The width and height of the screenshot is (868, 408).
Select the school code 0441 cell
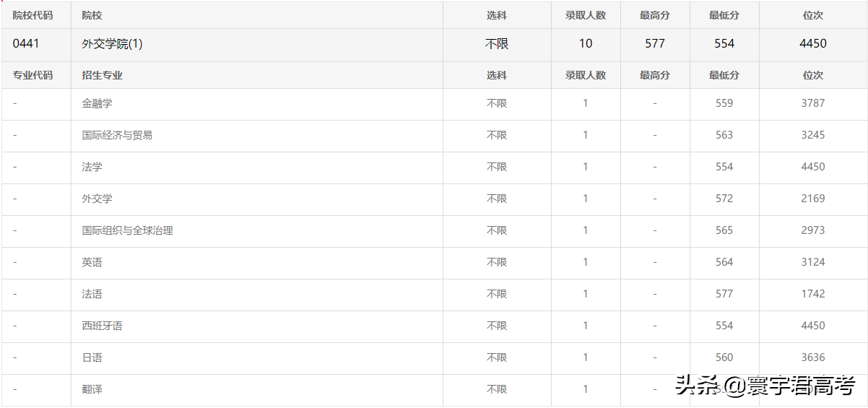pyautogui.click(x=26, y=43)
